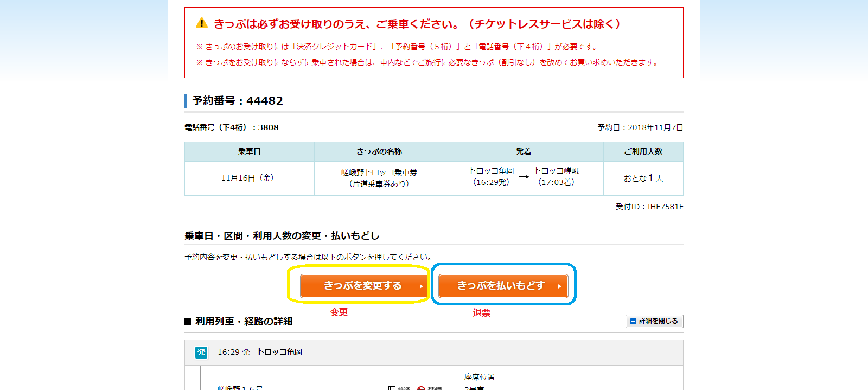Click the きっぷの名称 column header
The height and width of the screenshot is (390, 868).
click(x=379, y=151)
